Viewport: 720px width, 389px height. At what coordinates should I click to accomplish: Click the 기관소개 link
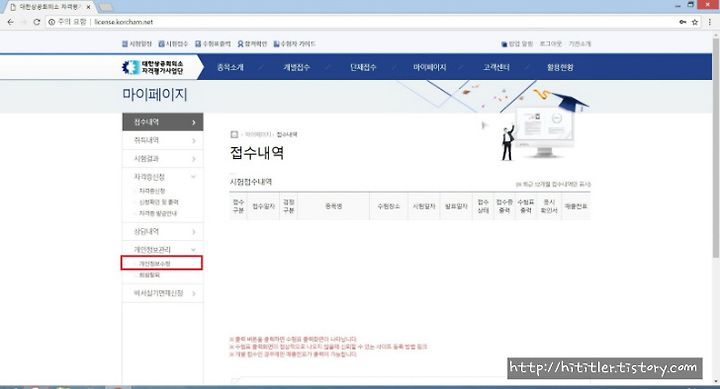pyautogui.click(x=580, y=44)
